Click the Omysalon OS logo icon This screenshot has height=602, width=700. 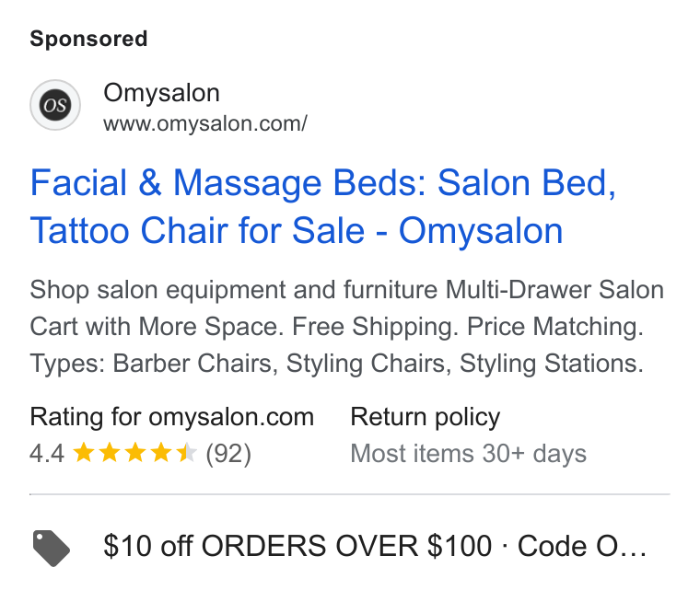[x=55, y=105]
